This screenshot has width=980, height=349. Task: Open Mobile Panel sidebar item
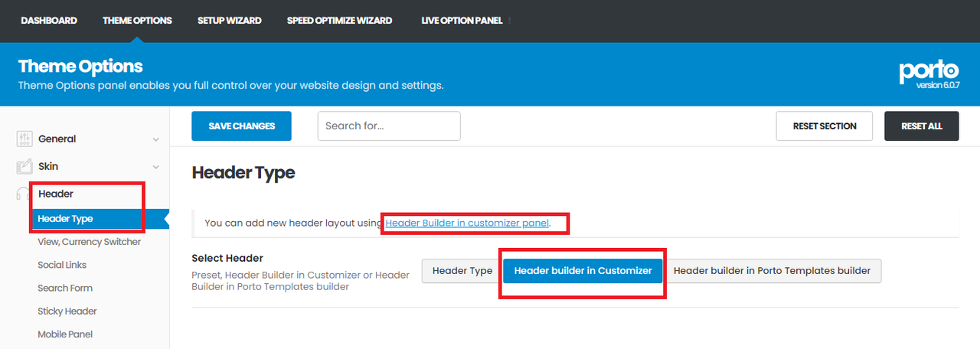65,334
